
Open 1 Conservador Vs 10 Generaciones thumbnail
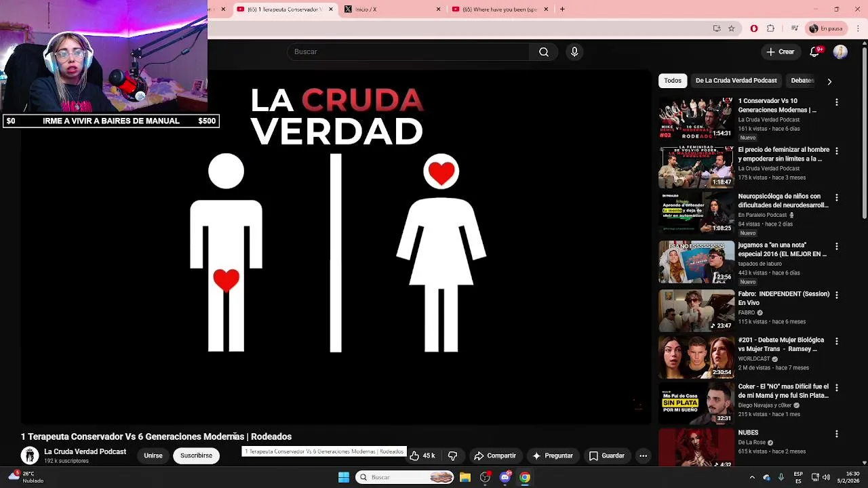point(696,118)
